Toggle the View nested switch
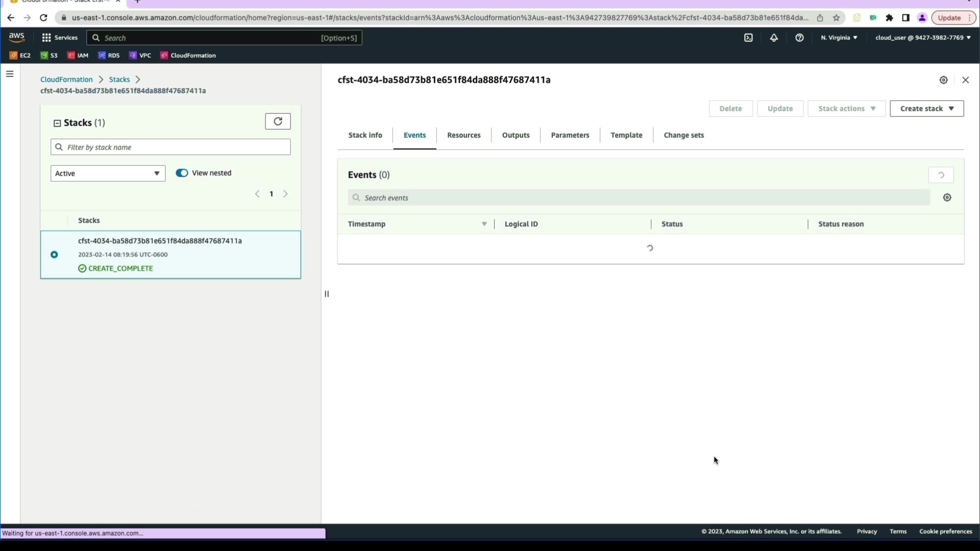 pyautogui.click(x=182, y=173)
